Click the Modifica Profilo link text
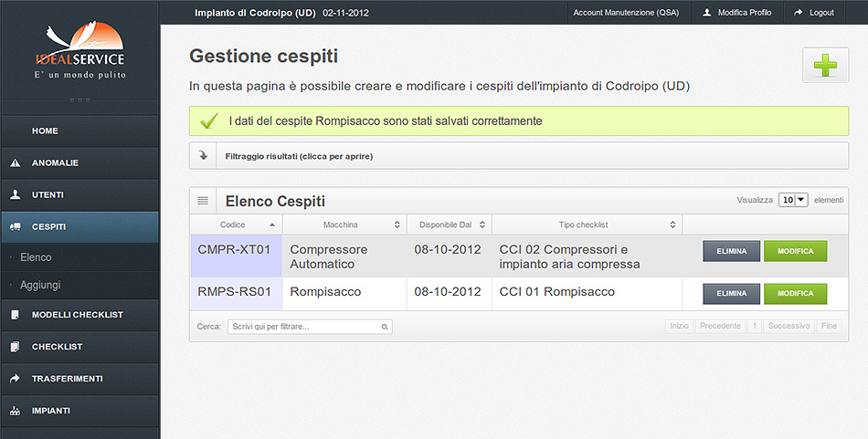 click(745, 12)
